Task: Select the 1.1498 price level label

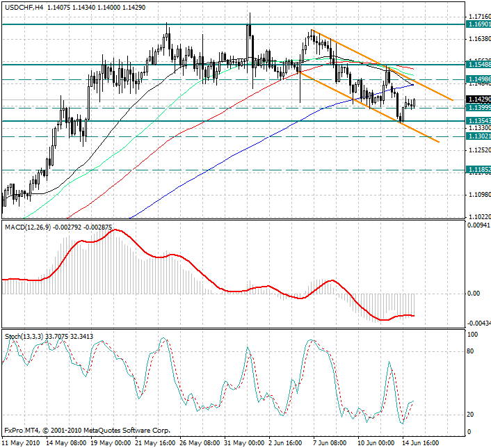Action: tap(478, 79)
